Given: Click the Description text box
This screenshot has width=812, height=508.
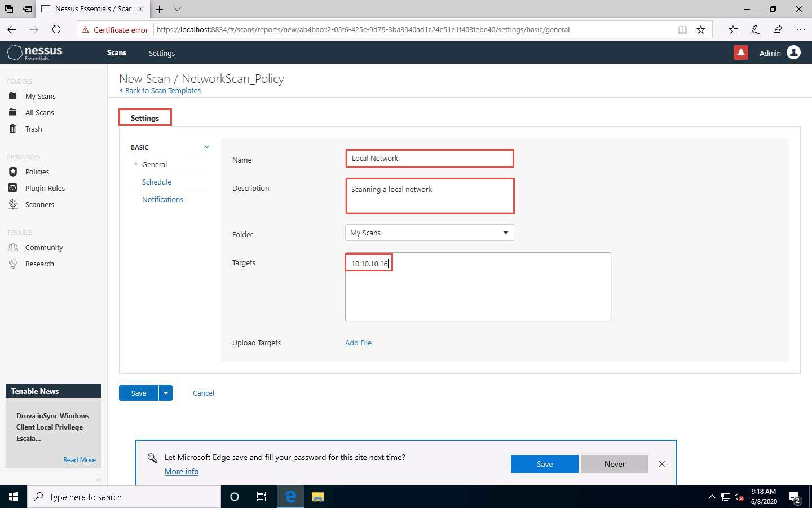Looking at the screenshot, I should 430,196.
